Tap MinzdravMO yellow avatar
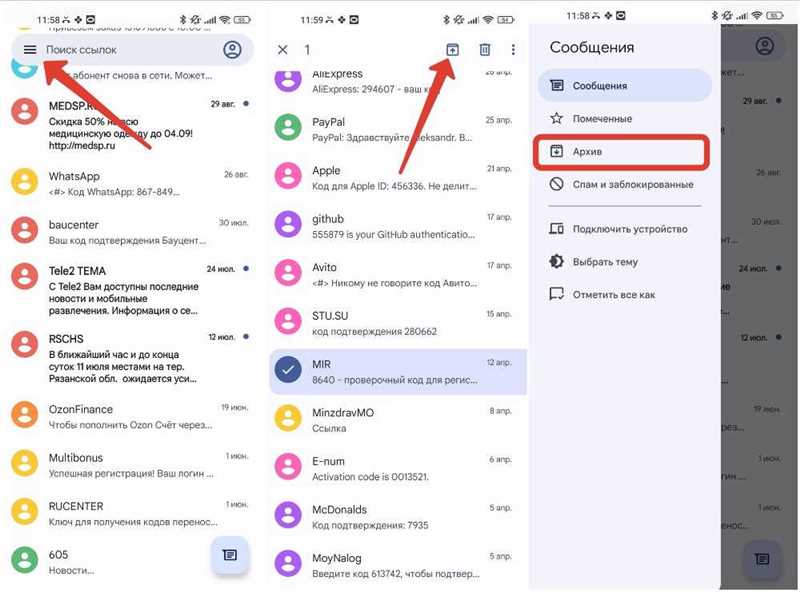Screen dimensions: 800x592 pyautogui.click(x=288, y=418)
